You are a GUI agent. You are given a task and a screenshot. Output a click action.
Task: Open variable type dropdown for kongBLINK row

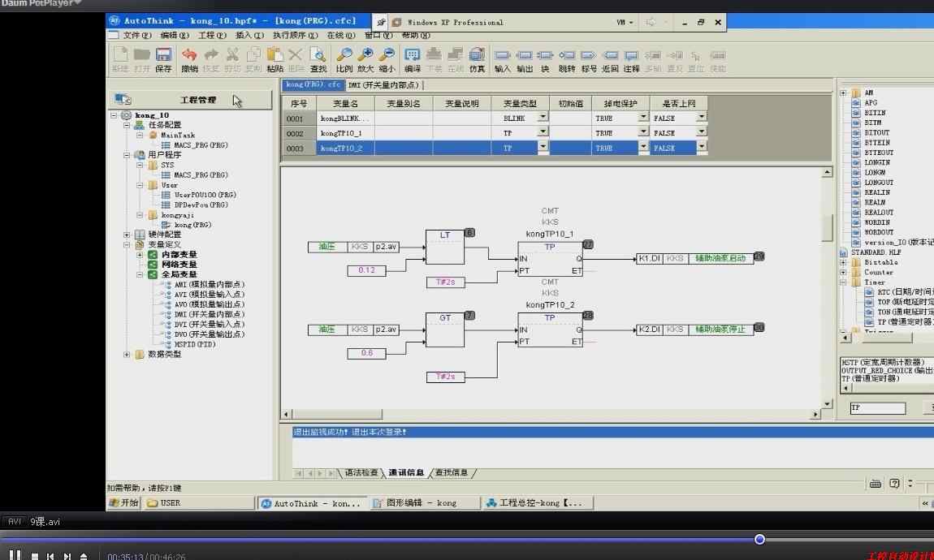(543, 117)
